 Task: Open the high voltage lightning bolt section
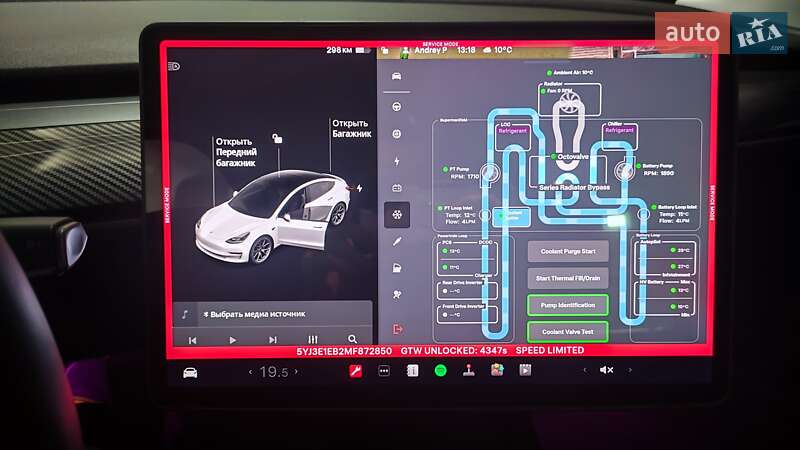tap(396, 161)
